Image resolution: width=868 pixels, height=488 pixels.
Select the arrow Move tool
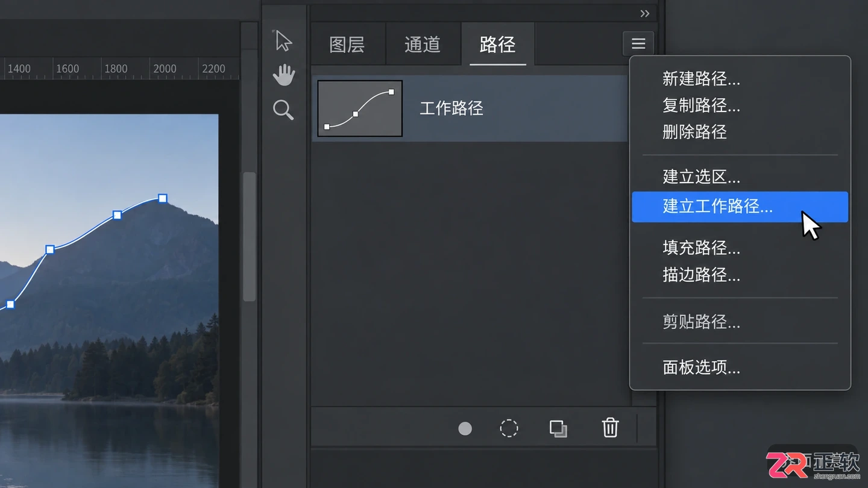pyautogui.click(x=283, y=40)
